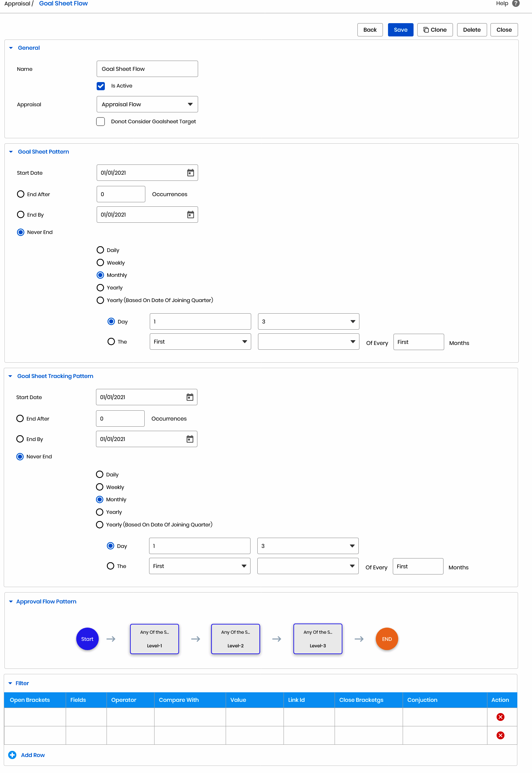This screenshot has width=532, height=773.
Task: Select Yearly Based On Joining Quarter in Goal Sheet Pattern
Action: pos(100,300)
